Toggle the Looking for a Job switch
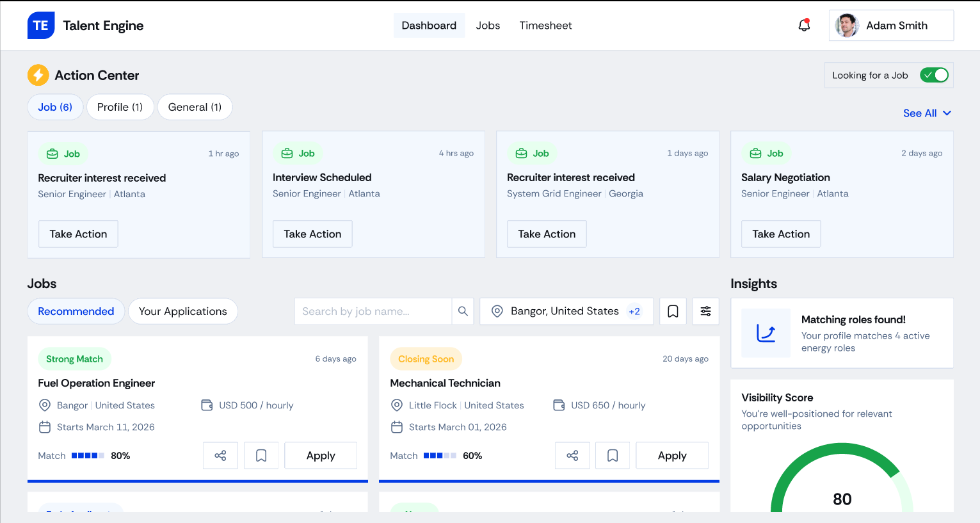980x523 pixels. coord(934,75)
